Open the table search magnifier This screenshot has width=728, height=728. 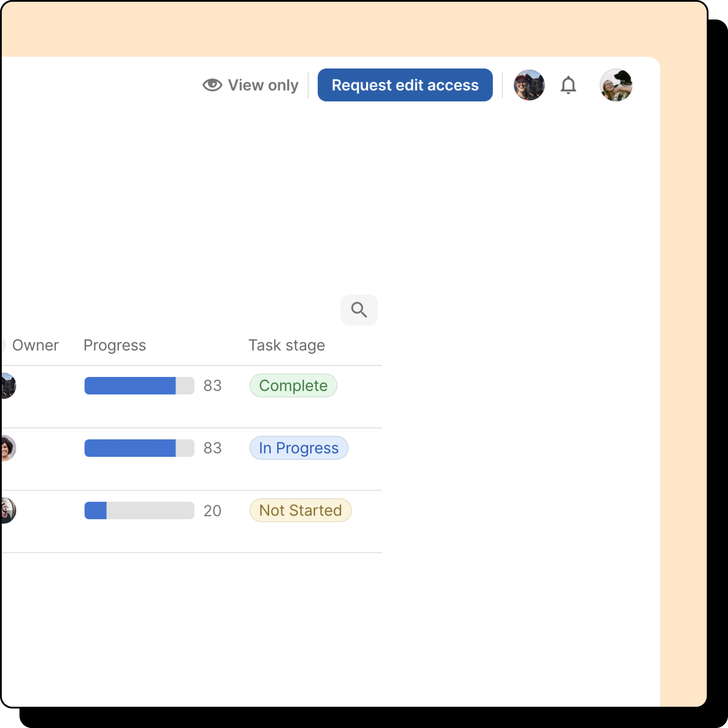[x=359, y=310]
